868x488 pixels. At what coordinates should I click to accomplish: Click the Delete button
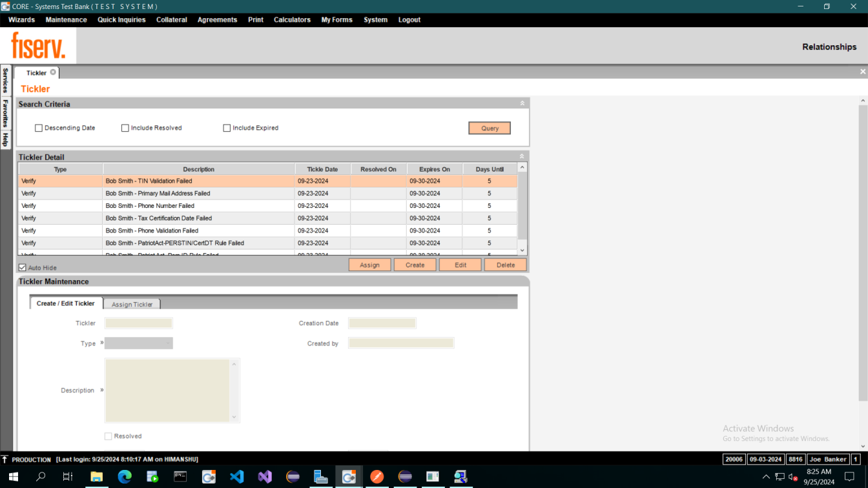click(505, 265)
